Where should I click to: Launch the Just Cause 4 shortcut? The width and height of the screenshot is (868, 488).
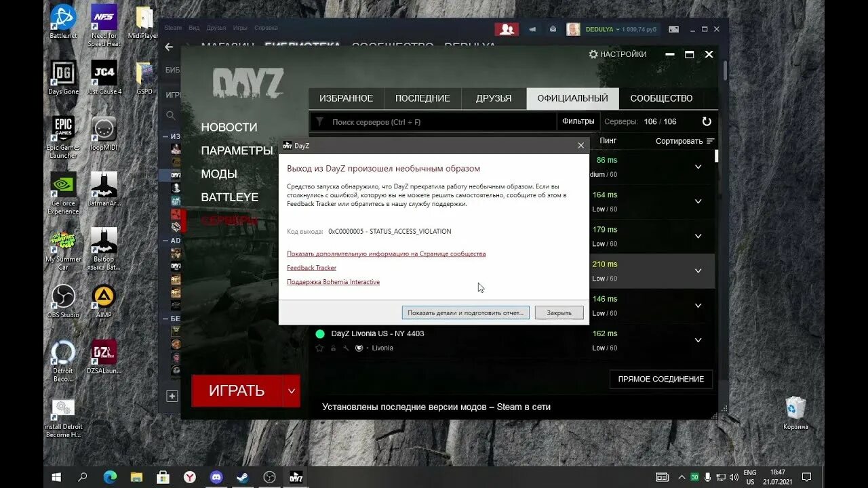(104, 77)
